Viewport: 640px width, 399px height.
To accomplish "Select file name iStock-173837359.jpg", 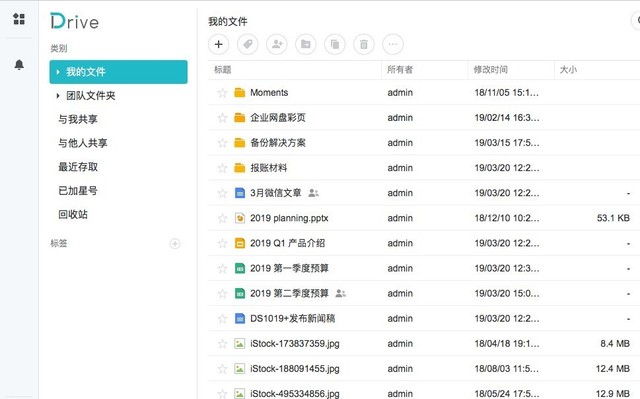I will point(295,344).
